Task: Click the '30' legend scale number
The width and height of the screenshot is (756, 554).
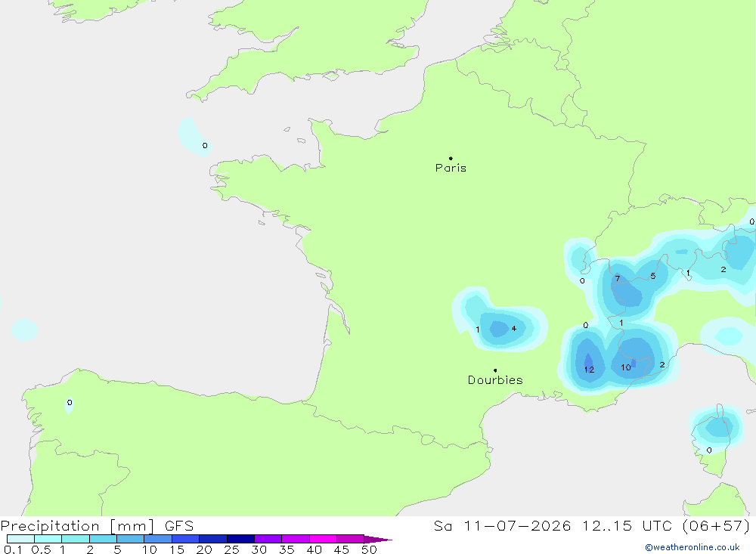Action: pos(259,549)
